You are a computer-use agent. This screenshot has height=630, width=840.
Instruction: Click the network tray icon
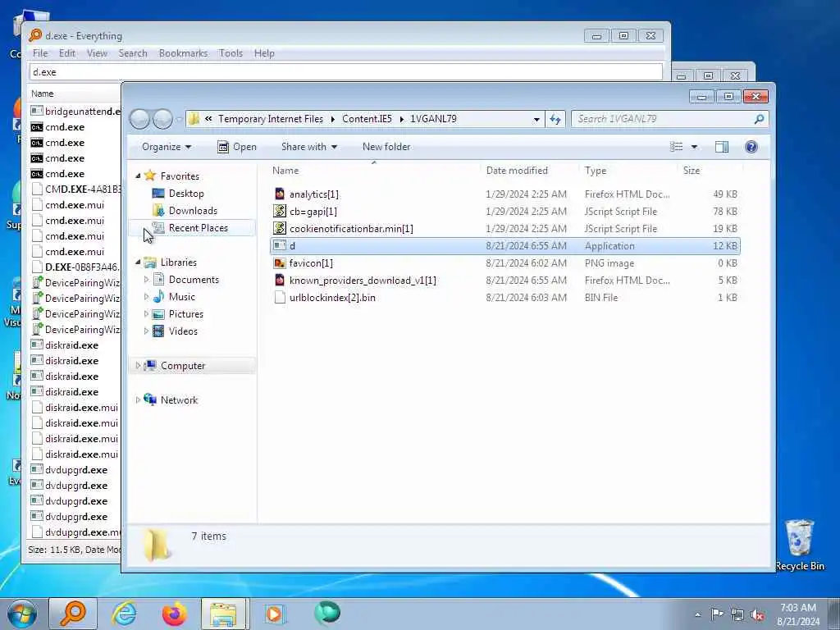737,614
